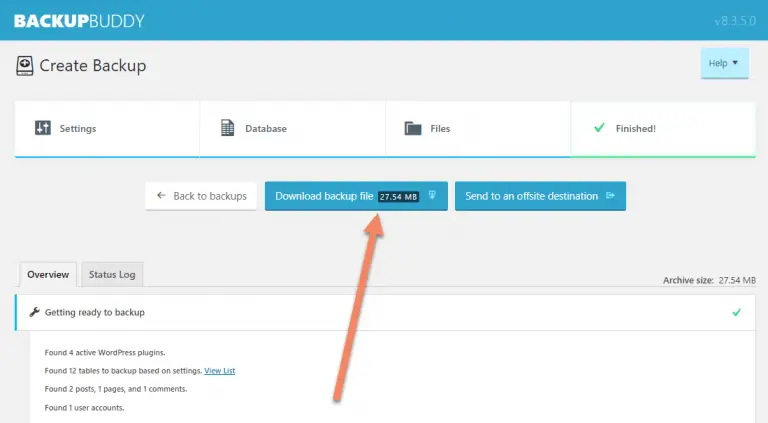Click the green check on Getting ready row
768x423 pixels.
pos(736,312)
